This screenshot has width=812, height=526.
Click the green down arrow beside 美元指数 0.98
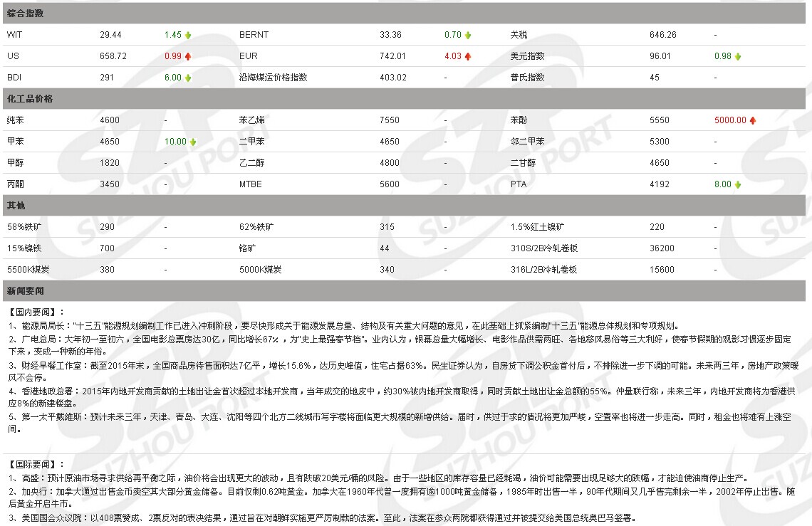(738, 56)
